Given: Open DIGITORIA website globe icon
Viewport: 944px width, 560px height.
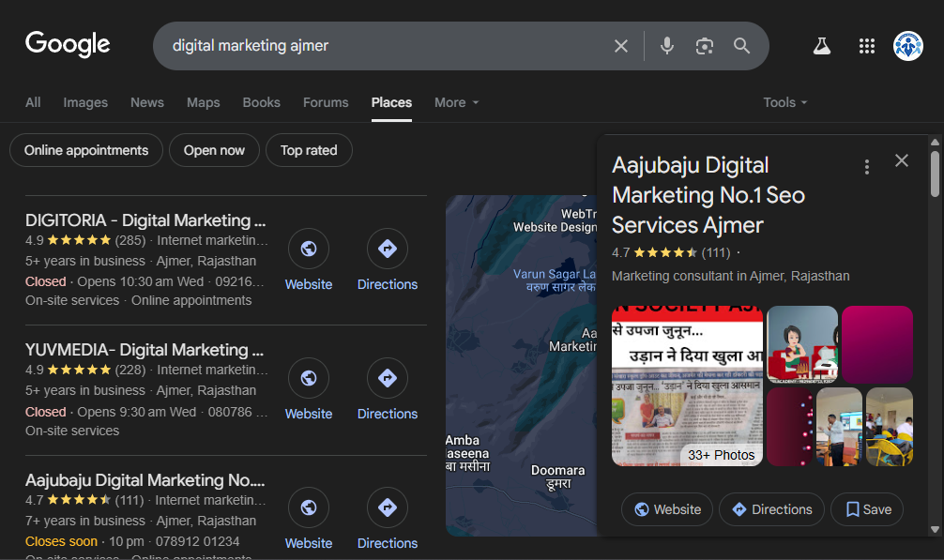Looking at the screenshot, I should pos(309,250).
